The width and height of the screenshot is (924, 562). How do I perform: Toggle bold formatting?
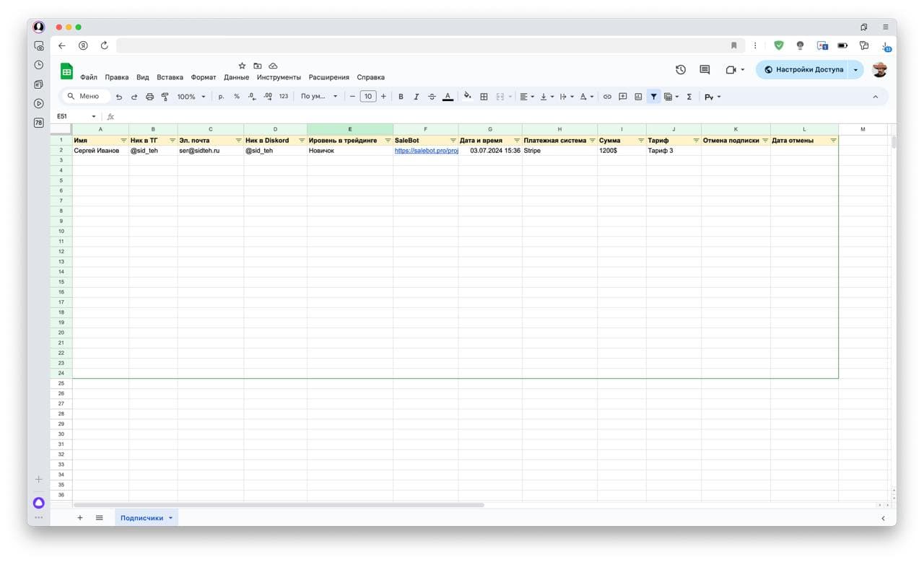401,97
